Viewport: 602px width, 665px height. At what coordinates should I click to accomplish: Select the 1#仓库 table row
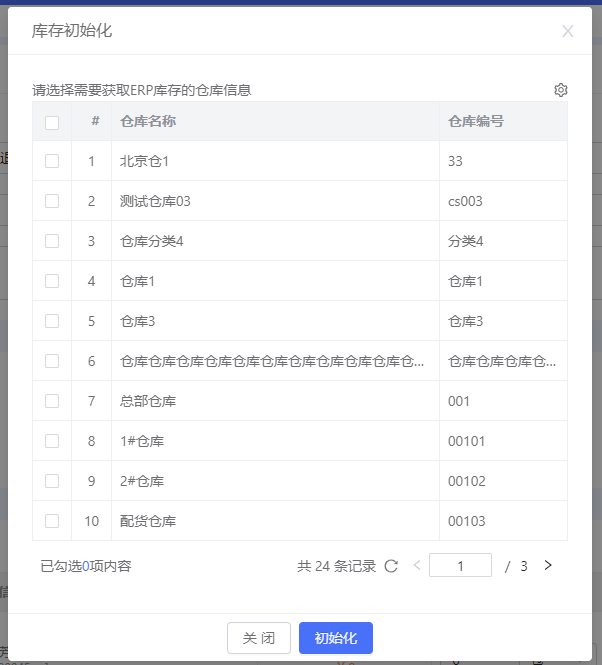300,441
